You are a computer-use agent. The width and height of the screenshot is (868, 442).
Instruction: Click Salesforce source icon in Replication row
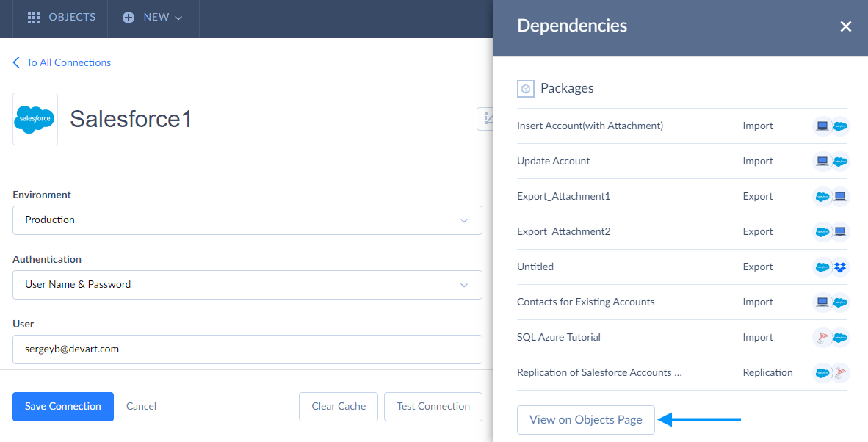point(822,373)
